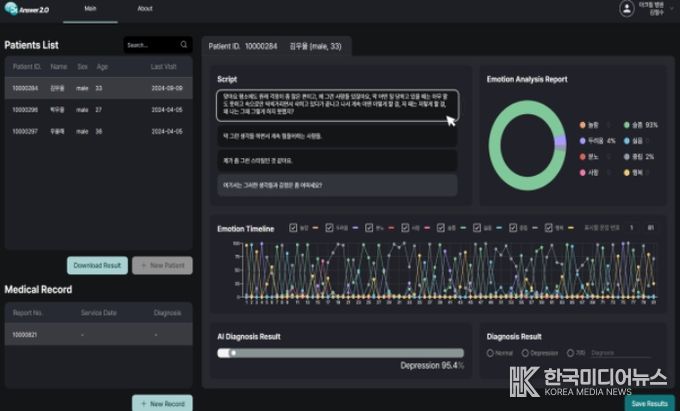
Task: Select the Patient ID 10000284 tab header
Action: point(276,46)
